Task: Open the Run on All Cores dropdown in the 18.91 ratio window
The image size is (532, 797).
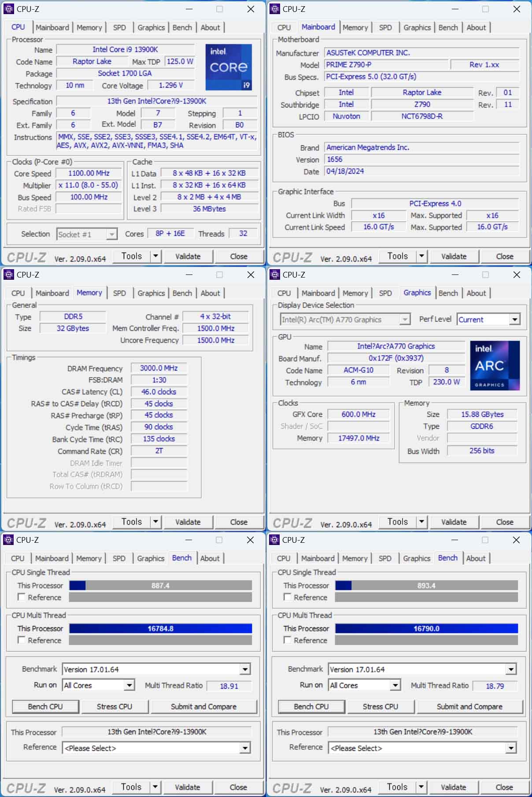Action: pos(129,685)
